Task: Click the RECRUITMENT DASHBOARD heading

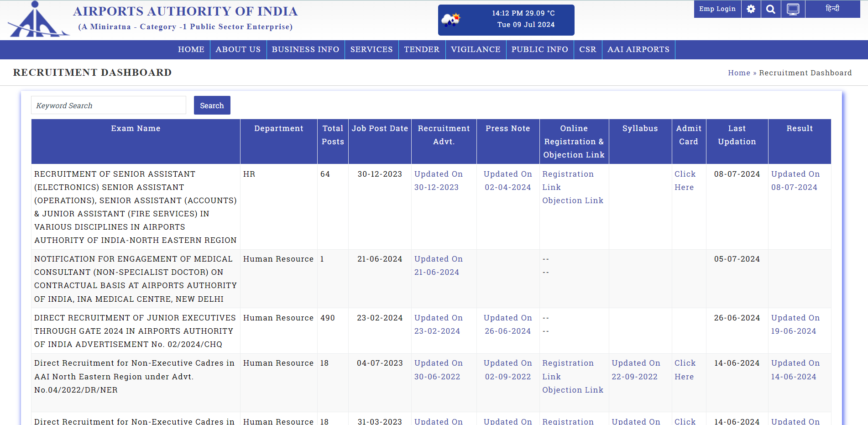Action: click(x=93, y=73)
